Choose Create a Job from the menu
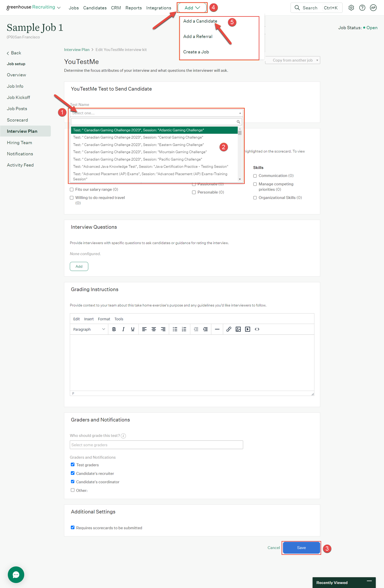 click(x=196, y=52)
